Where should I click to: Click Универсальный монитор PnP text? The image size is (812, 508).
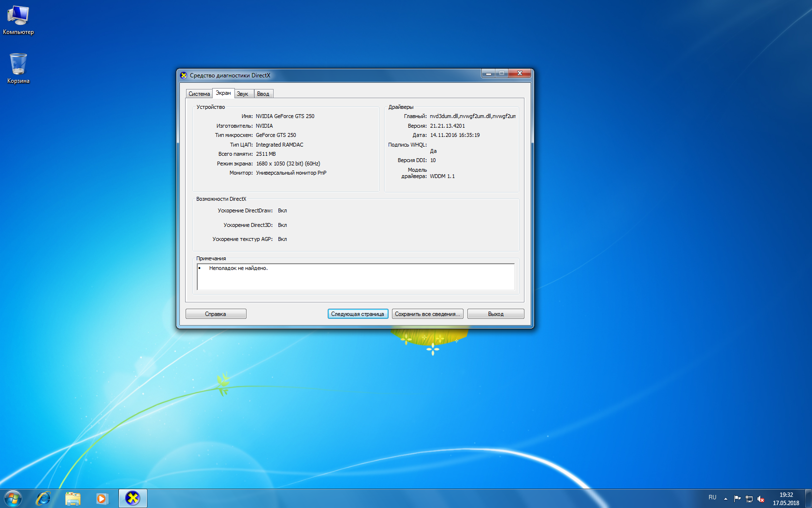click(291, 173)
